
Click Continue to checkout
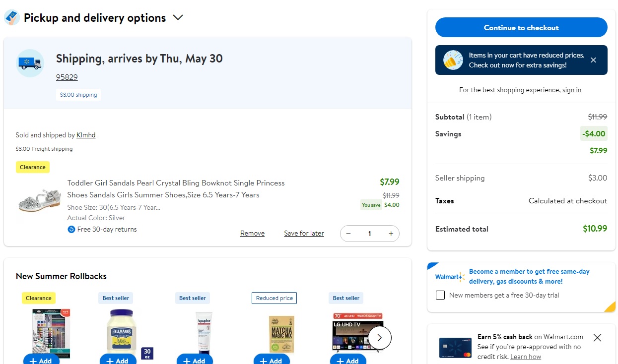pyautogui.click(x=521, y=27)
